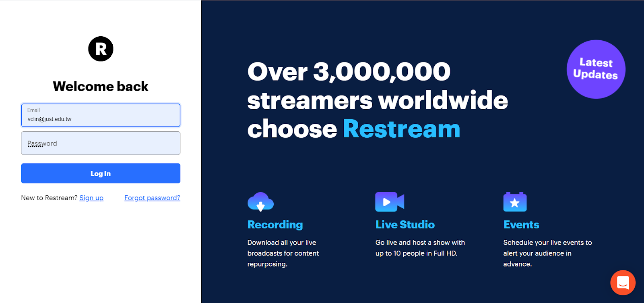Click the Recording heading
644x303 pixels.
click(x=275, y=225)
